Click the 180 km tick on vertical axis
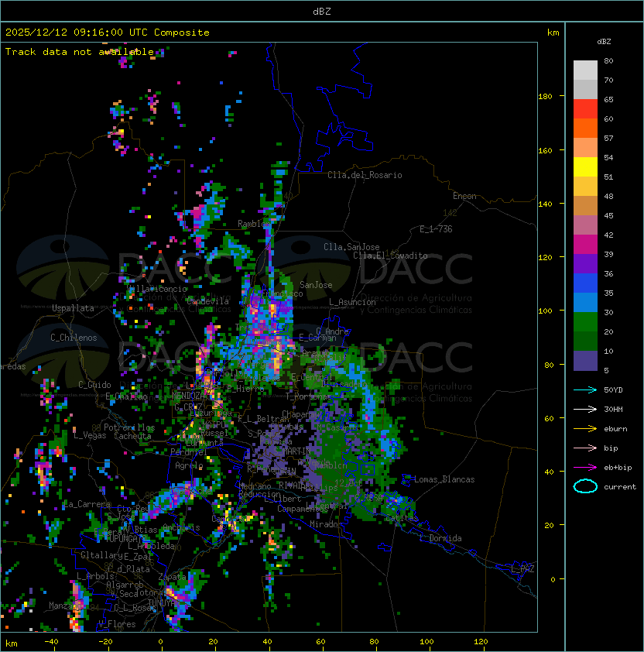The width and height of the screenshot is (644, 652). [x=545, y=97]
